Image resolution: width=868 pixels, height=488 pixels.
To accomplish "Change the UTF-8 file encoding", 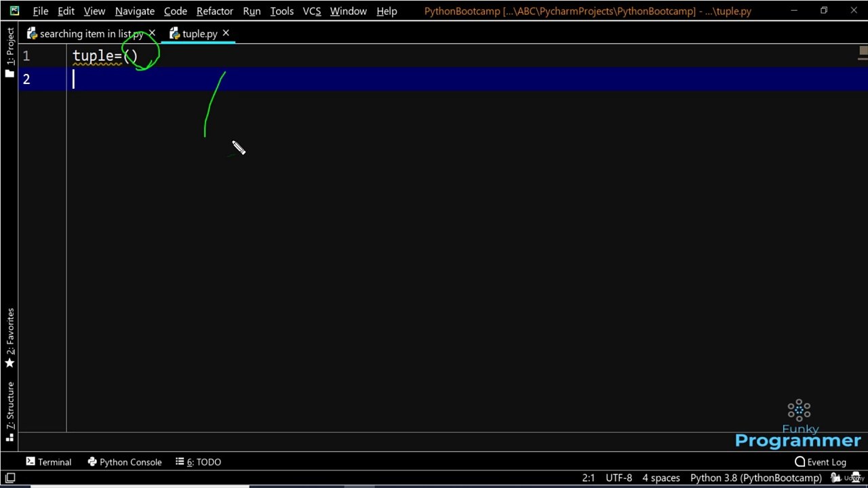I will coord(618,479).
